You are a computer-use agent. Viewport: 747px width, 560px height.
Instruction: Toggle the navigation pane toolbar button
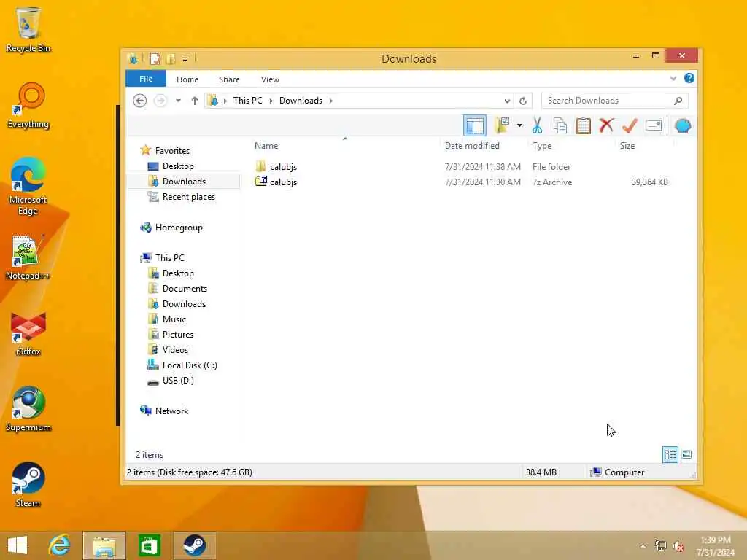pos(474,125)
